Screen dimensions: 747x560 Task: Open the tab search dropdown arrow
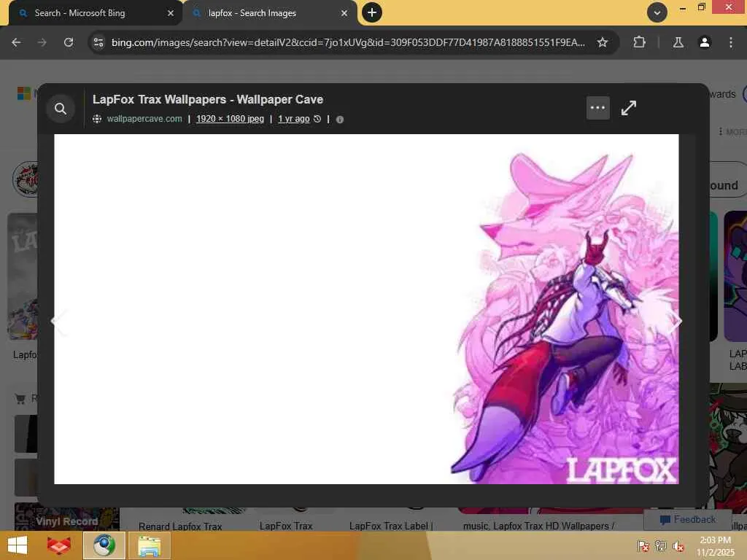click(x=657, y=12)
